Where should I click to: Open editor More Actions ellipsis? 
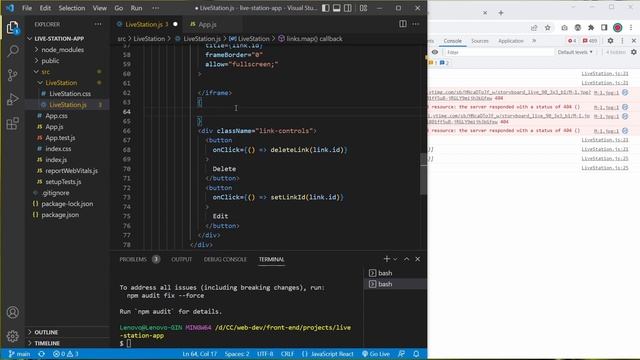416,24
